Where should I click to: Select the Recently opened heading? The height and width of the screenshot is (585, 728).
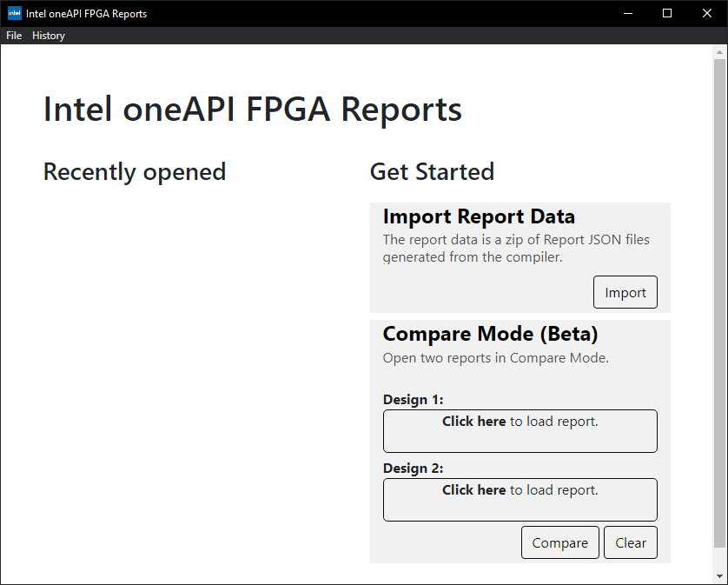pyautogui.click(x=135, y=171)
